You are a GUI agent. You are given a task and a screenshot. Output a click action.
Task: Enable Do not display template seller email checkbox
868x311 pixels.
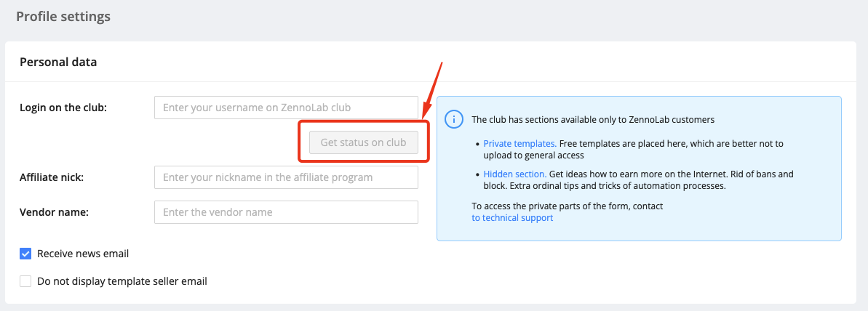tap(25, 281)
